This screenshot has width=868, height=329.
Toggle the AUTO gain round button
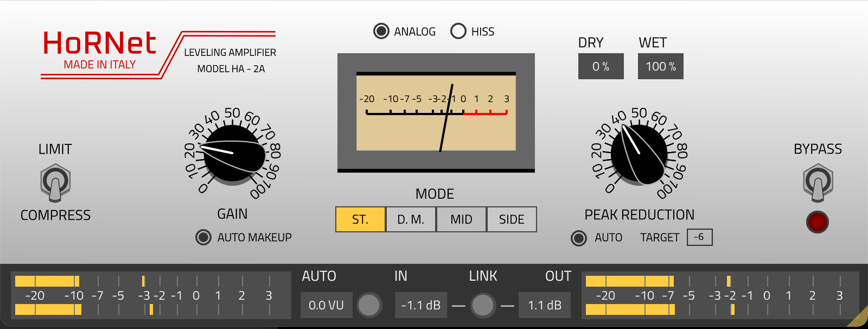pyautogui.click(x=369, y=305)
